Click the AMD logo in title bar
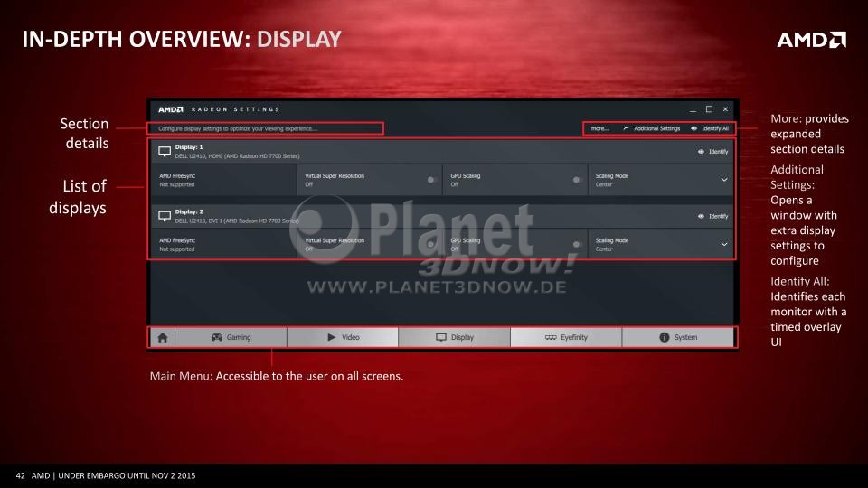868x488 pixels. tap(171, 109)
